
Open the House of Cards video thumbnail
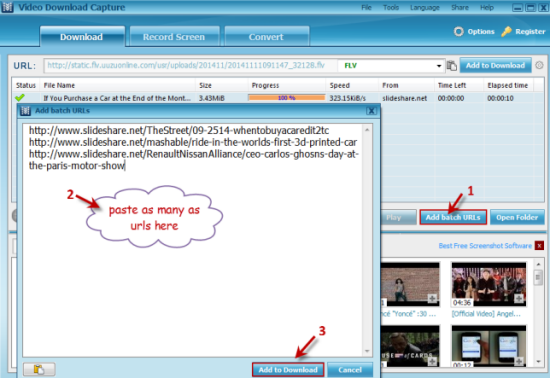click(410, 346)
